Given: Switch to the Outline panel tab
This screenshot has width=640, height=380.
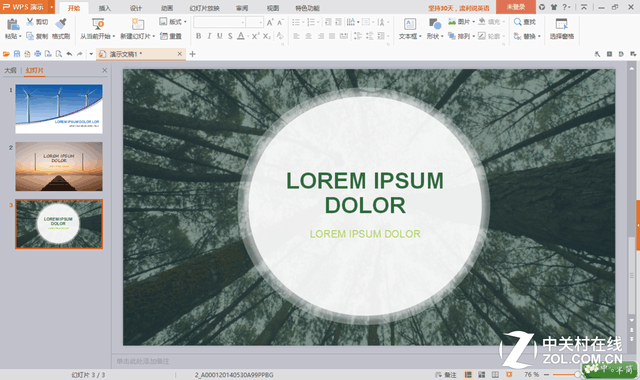Looking at the screenshot, I should [10, 70].
